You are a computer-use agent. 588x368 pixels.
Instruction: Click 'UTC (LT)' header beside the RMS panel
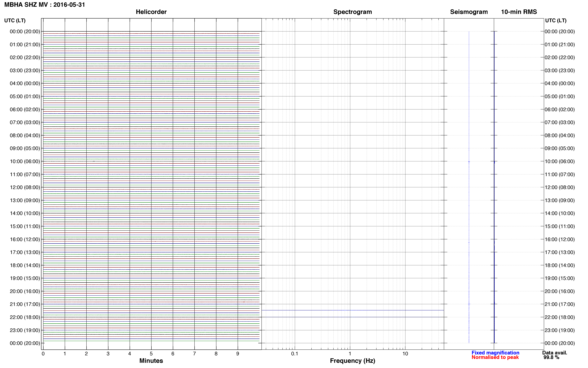click(556, 20)
